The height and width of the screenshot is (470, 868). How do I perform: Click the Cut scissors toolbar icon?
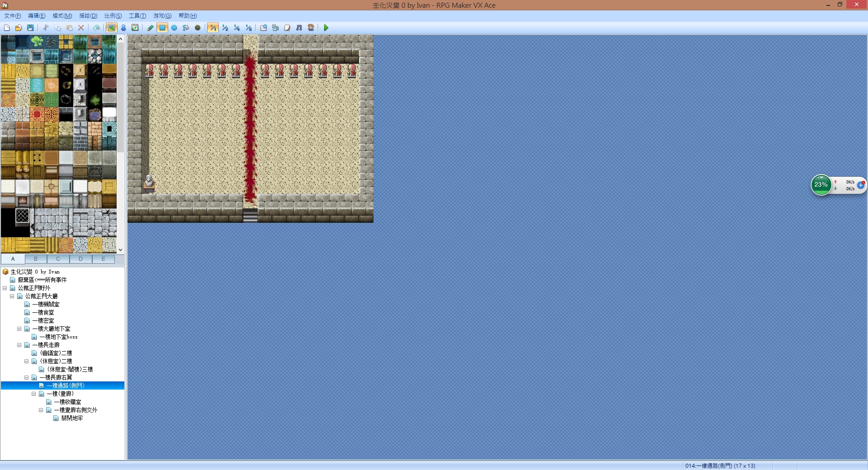pos(46,28)
